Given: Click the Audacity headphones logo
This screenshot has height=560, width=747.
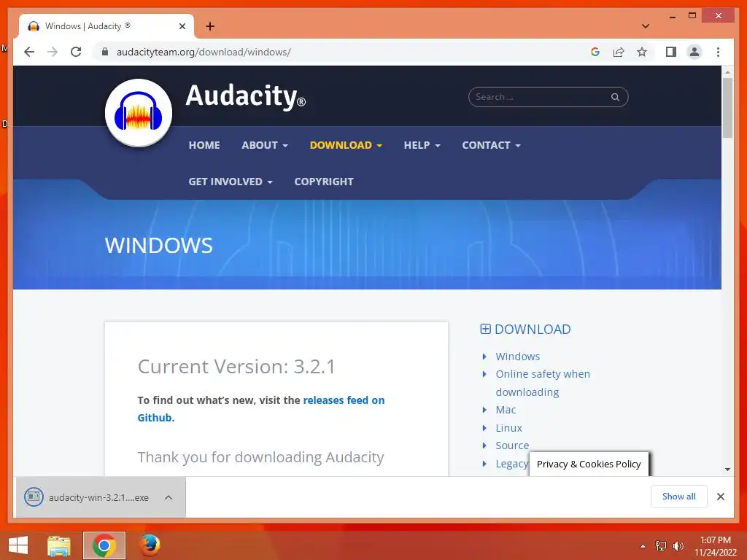Looking at the screenshot, I should click(138, 113).
